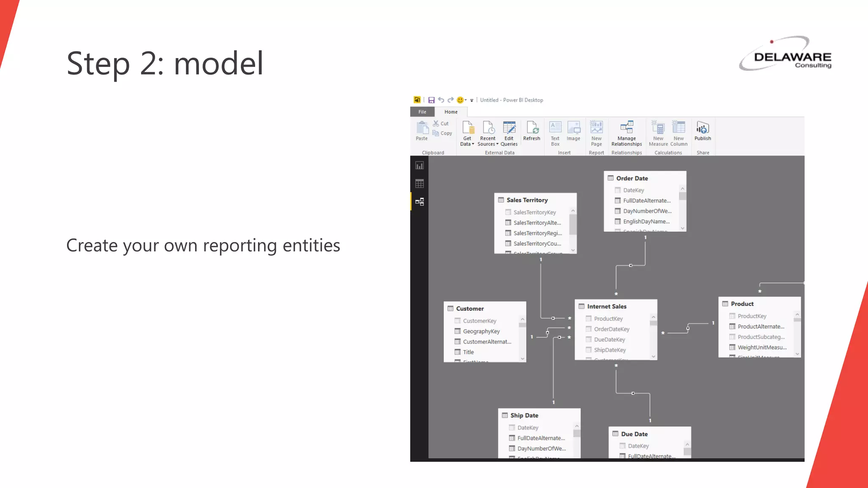
Task: Open the File tab
Action: [422, 112]
